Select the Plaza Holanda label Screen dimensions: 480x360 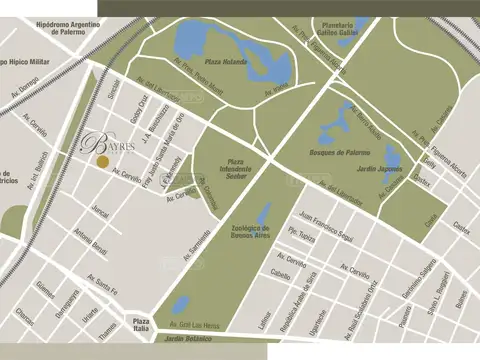coord(226,62)
